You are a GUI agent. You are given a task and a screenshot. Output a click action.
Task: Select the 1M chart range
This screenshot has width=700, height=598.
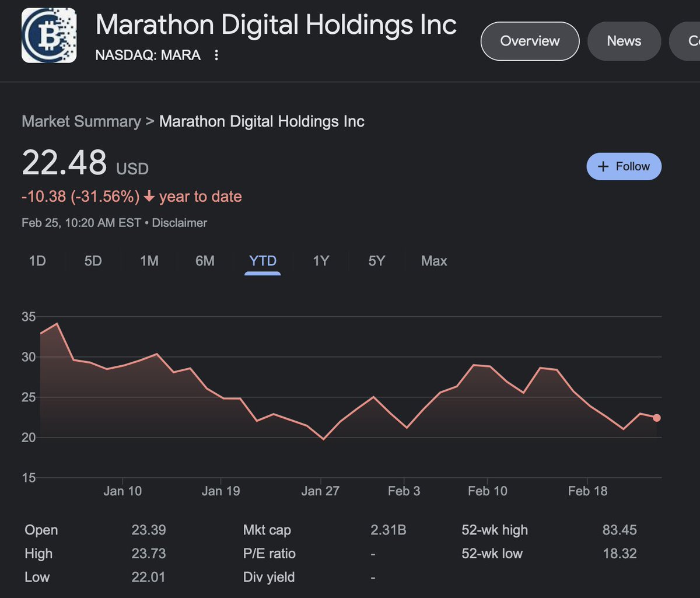coord(149,261)
